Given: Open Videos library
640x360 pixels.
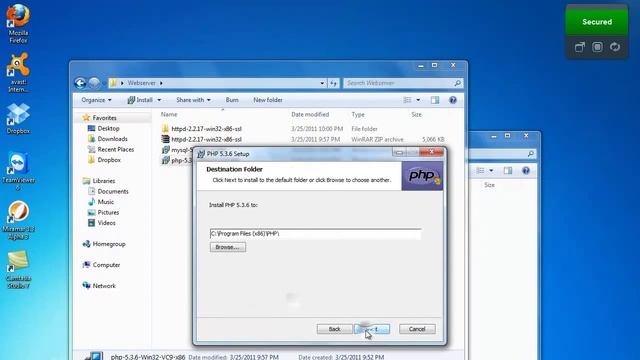Looking at the screenshot, I should [x=106, y=223].
